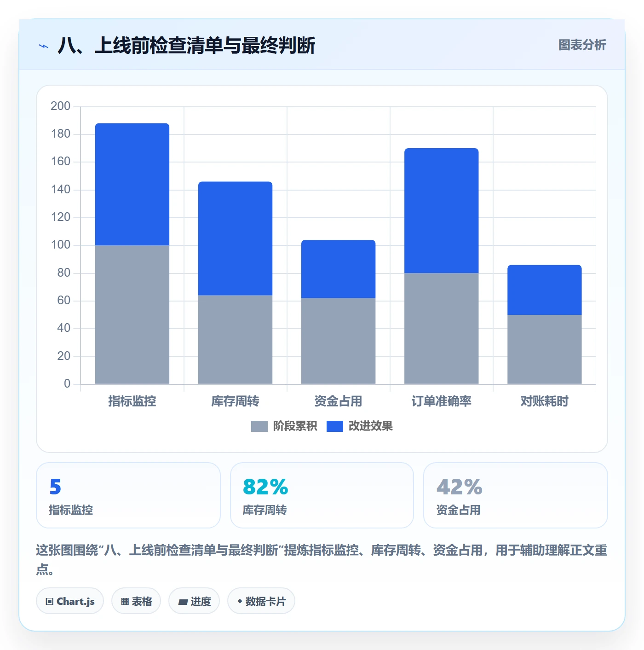Image resolution: width=644 pixels, height=650 pixels.
Task: Toggle the 阶段累积 legend gray swatch
Action: click(x=259, y=426)
